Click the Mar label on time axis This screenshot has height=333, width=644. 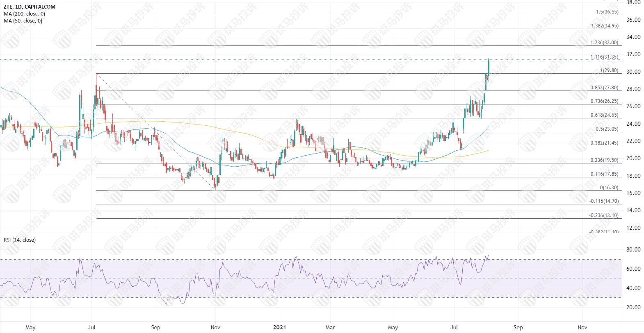click(330, 327)
